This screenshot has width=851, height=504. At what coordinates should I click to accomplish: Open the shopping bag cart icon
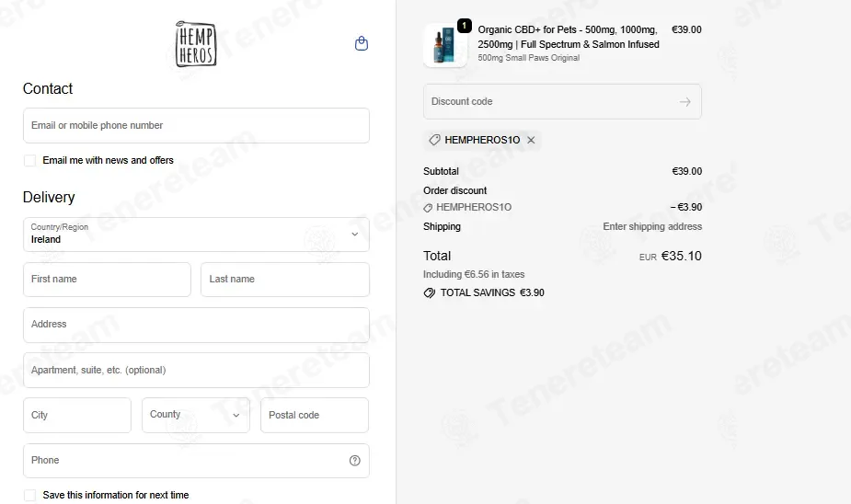(362, 43)
